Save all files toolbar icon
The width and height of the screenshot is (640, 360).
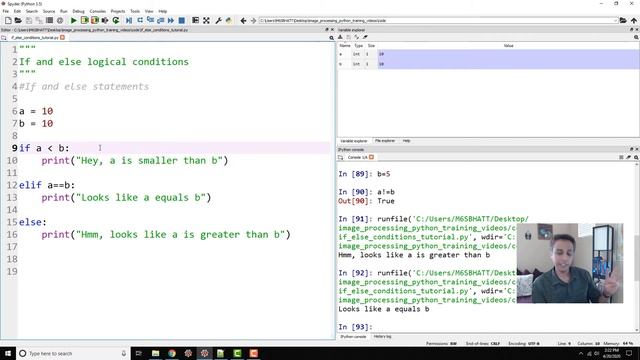click(39, 20)
